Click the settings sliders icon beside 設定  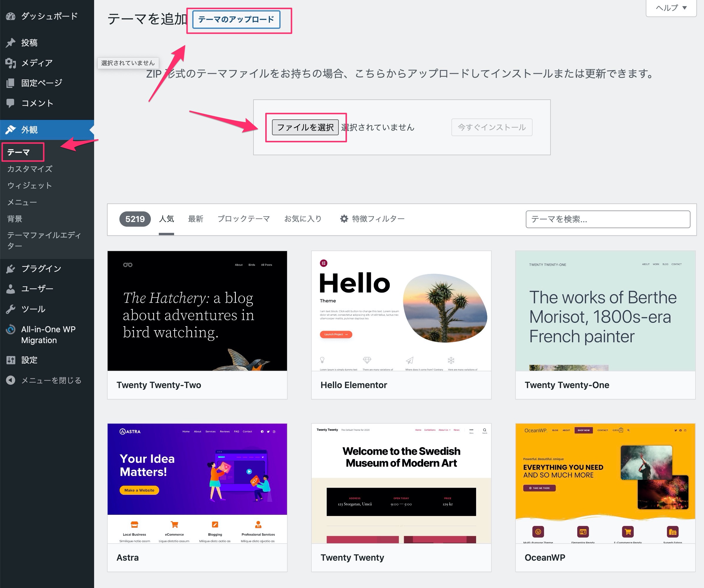[x=11, y=360]
